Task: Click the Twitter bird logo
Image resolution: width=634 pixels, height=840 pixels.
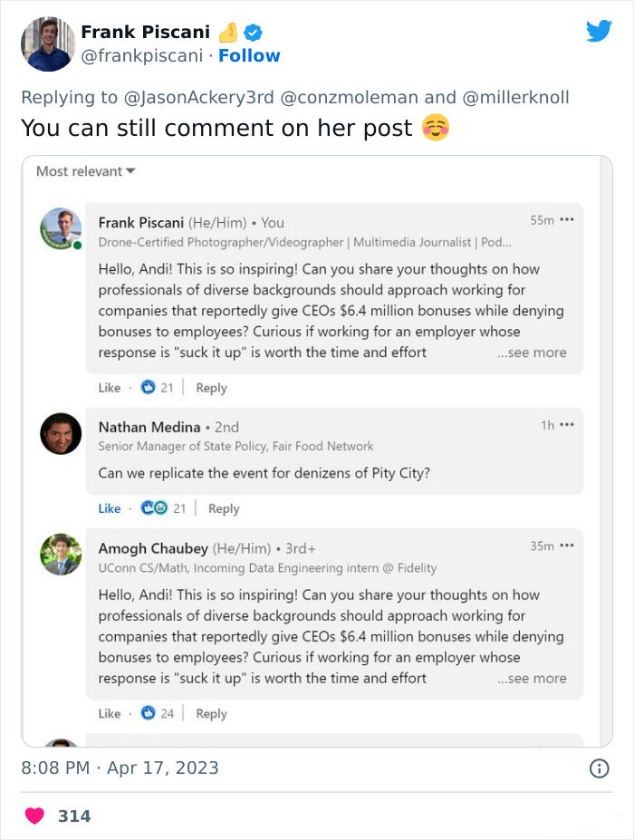Action: tap(600, 32)
